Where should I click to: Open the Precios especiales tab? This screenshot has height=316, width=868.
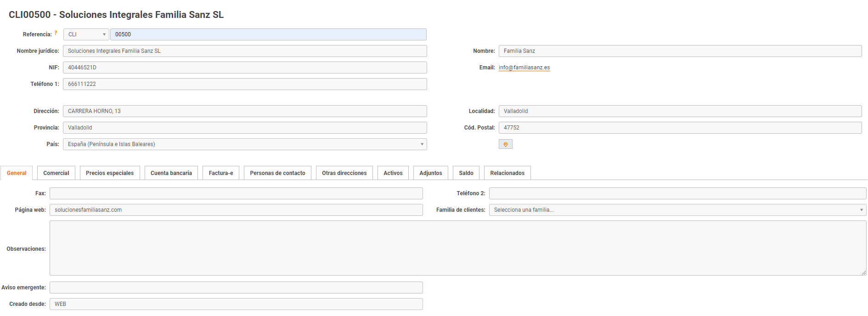(x=110, y=173)
